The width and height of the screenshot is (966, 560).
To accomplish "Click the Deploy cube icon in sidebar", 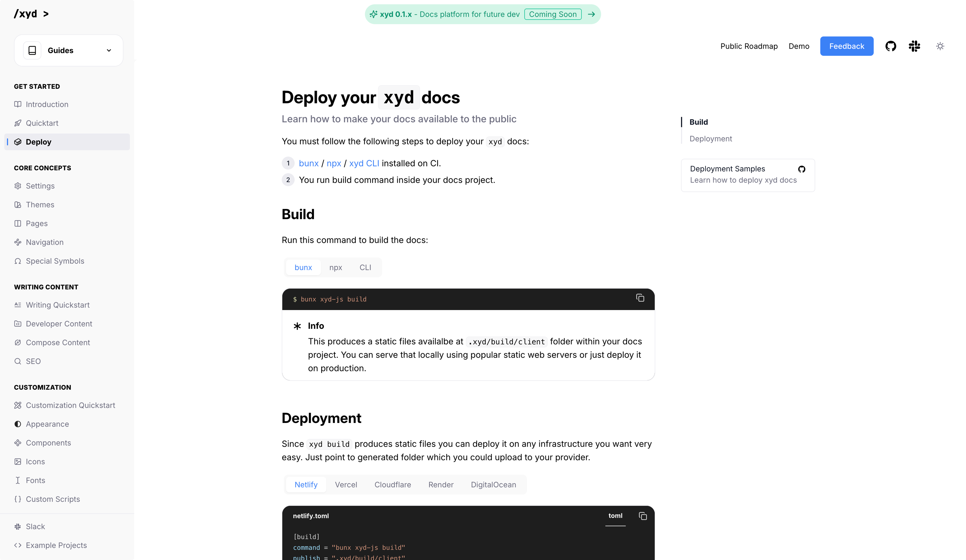I will click(x=18, y=142).
